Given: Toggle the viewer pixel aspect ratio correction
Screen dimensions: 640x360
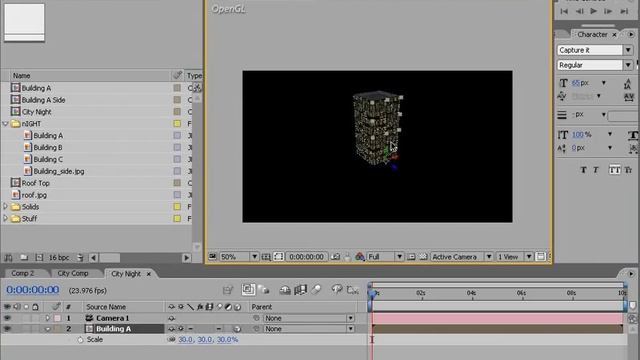Looking at the screenshot, I should 540,257.
